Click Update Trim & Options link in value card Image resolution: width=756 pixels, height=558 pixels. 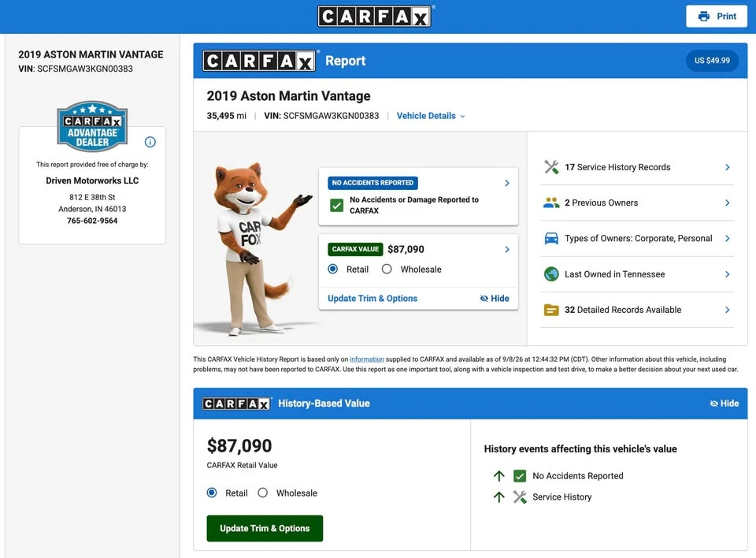372,298
